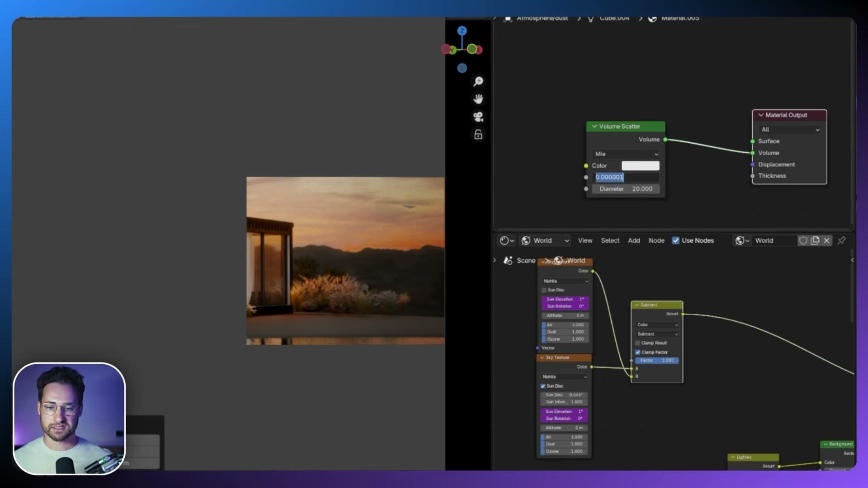Click the Sun Size field on lower Sky Texture
This screenshot has height=488, width=868.
tap(564, 395)
